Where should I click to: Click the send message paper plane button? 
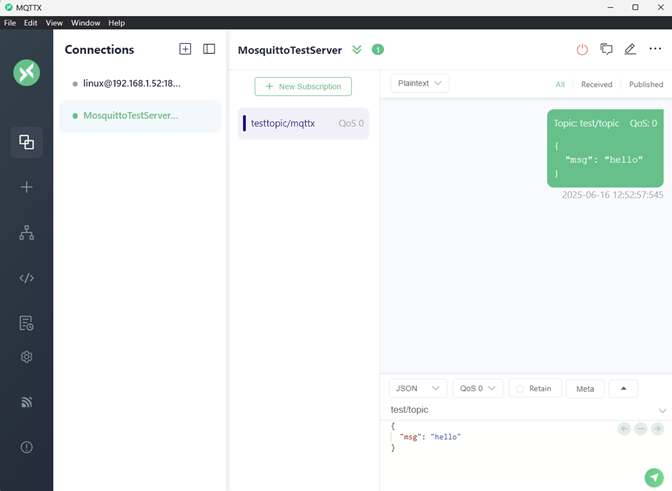coord(653,478)
